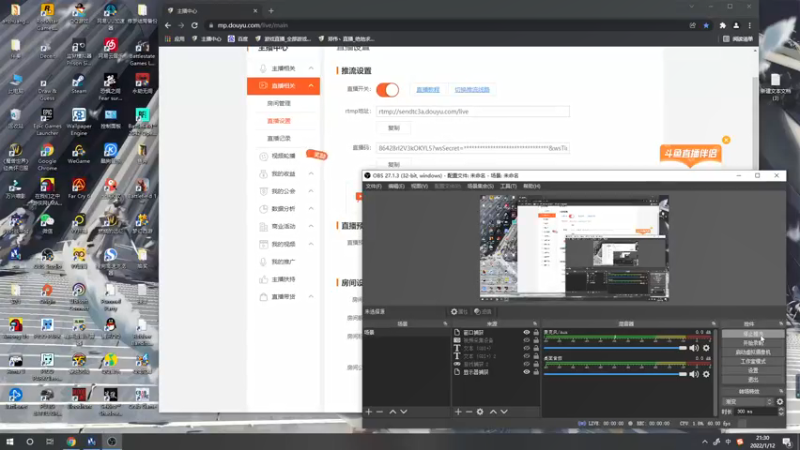Open source properties gear below Sources list
This screenshot has width=800, height=450.
480,412
